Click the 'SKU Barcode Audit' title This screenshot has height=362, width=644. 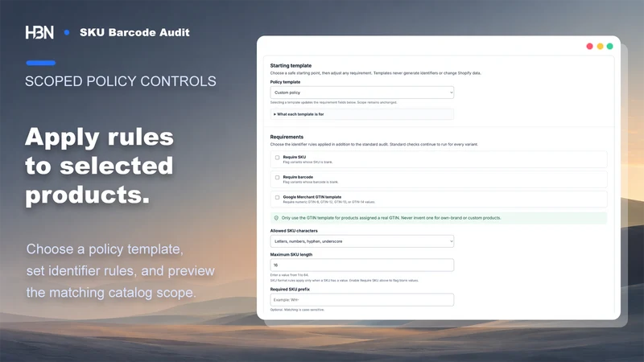tap(134, 32)
